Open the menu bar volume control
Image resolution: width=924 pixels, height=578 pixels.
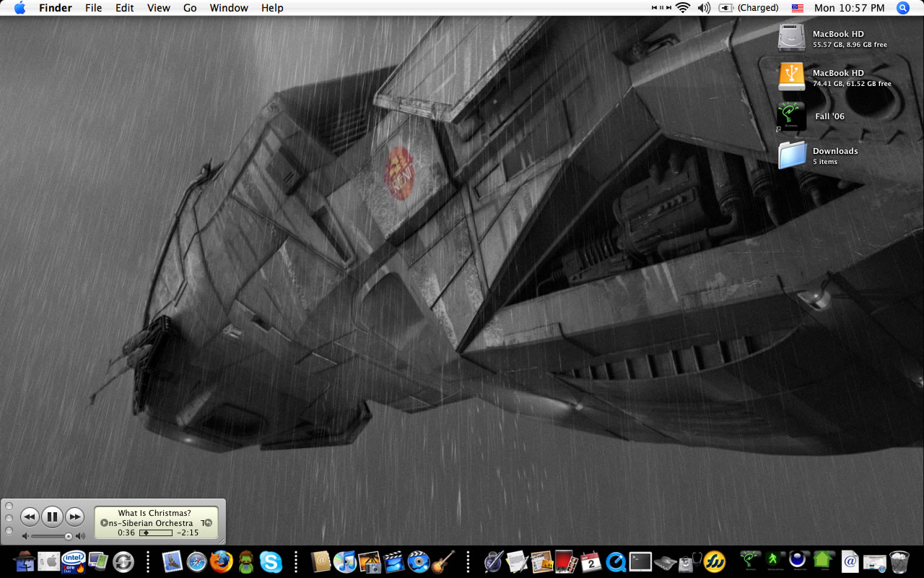704,8
